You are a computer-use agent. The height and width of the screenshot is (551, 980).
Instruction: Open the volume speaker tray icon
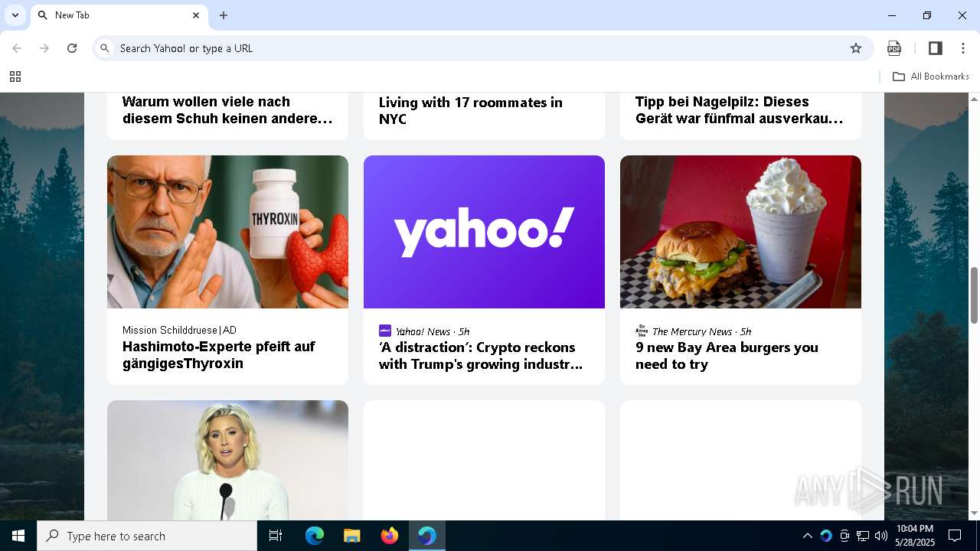click(x=881, y=536)
